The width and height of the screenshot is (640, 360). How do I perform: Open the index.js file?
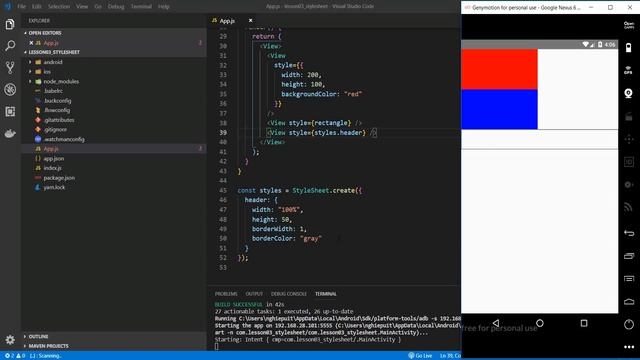click(x=52, y=168)
